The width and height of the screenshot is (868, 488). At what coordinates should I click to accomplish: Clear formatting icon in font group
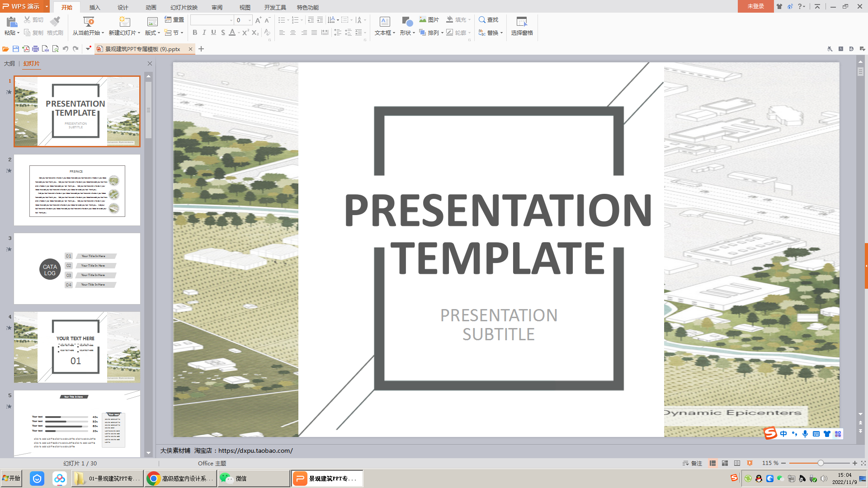[267, 33]
